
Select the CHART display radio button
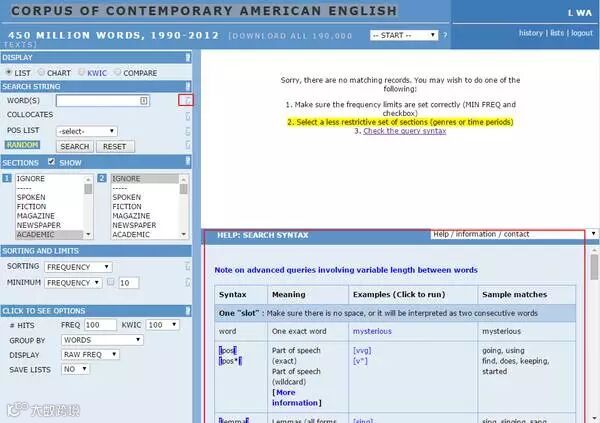click(x=41, y=72)
